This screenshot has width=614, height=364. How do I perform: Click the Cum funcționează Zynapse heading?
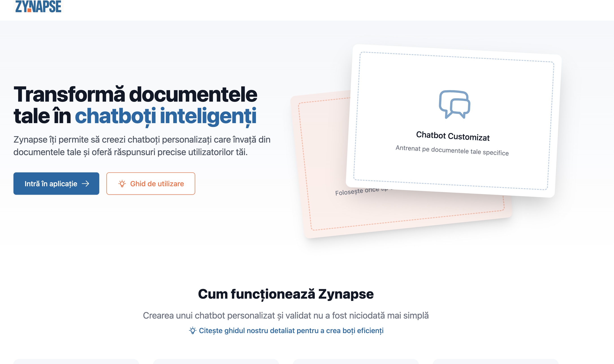286,294
